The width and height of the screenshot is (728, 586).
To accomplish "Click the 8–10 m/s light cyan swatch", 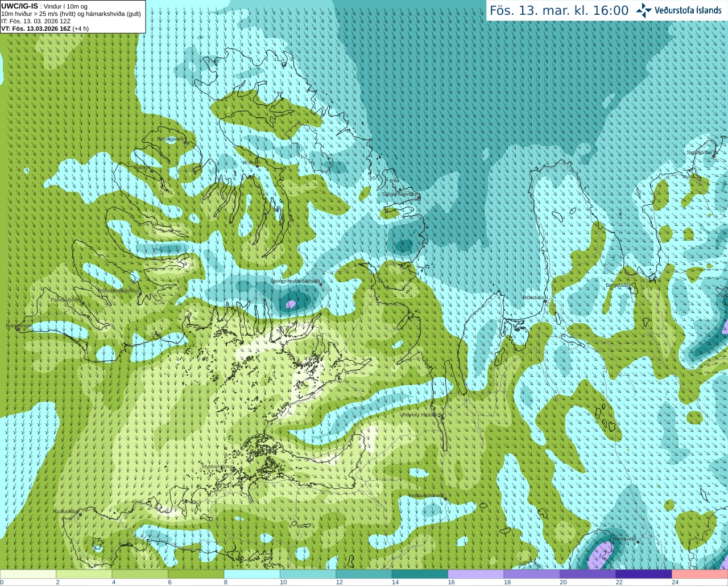I will tap(252, 574).
